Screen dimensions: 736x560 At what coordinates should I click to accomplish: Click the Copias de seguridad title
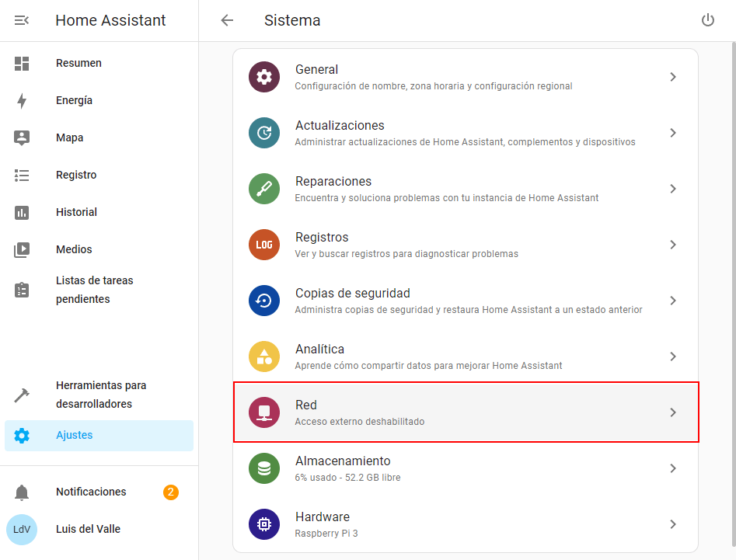pyautogui.click(x=353, y=293)
